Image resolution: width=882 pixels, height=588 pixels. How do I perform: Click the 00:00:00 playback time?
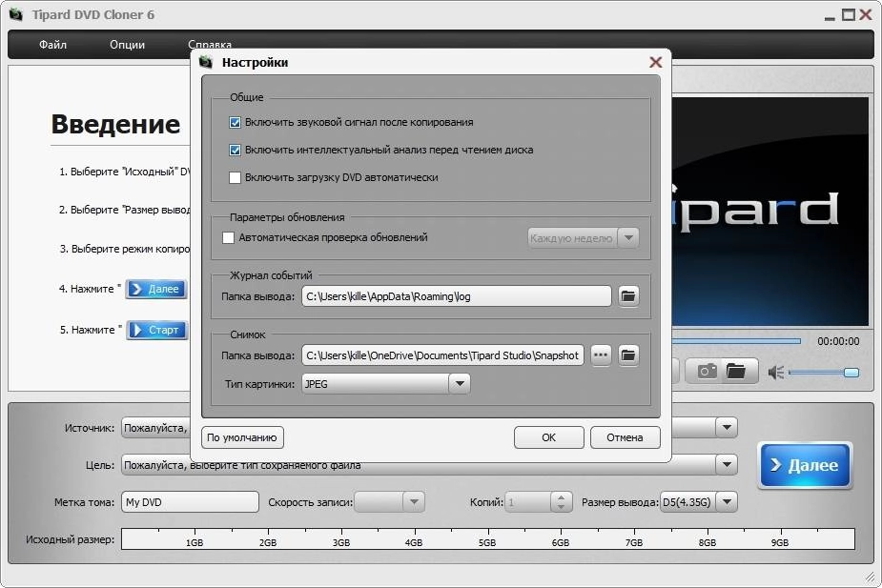[x=838, y=341]
